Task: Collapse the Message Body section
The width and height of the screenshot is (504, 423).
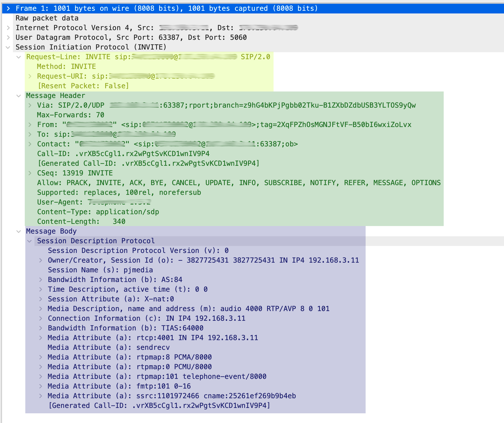Action: point(19,231)
